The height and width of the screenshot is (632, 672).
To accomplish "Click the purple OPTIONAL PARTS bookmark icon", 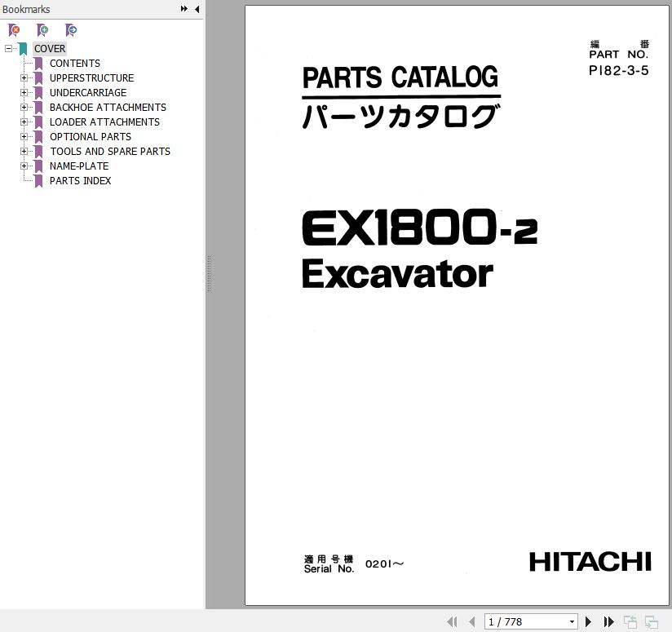I will pyautogui.click(x=38, y=137).
